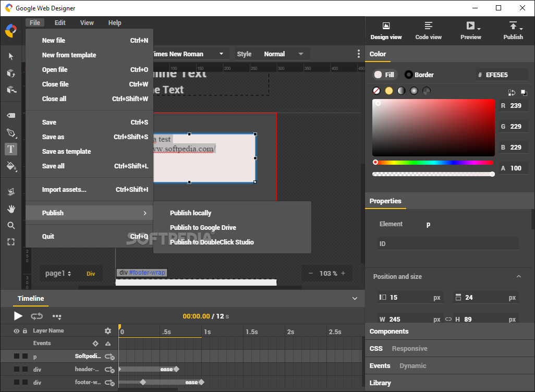
Task: Select the Hand pan tool
Action: click(11, 209)
